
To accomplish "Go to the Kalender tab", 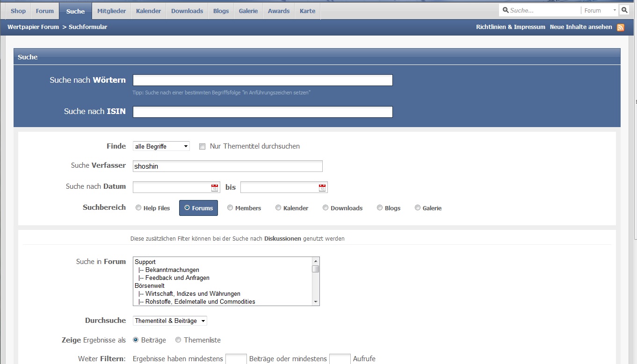I will (149, 11).
